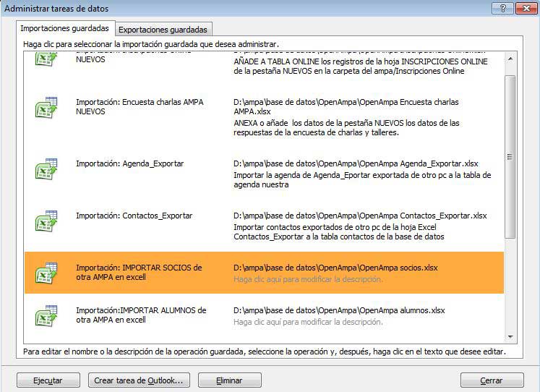The image size is (540, 392).
Task: Switch to Exportaciones guardadas tab
Action: (x=163, y=30)
